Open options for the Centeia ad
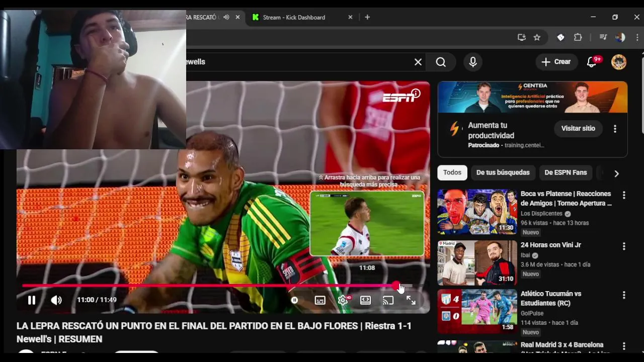Screen dimensions: 644x362 click(x=615, y=129)
